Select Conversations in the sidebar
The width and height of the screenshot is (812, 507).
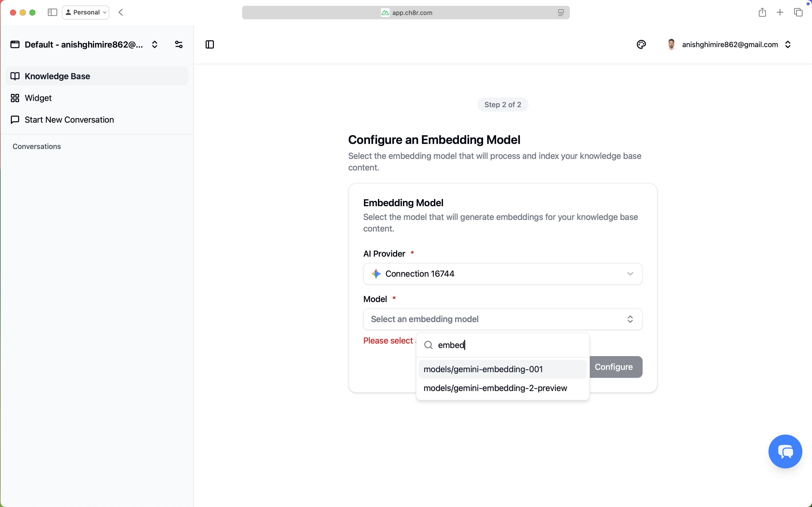click(x=37, y=146)
